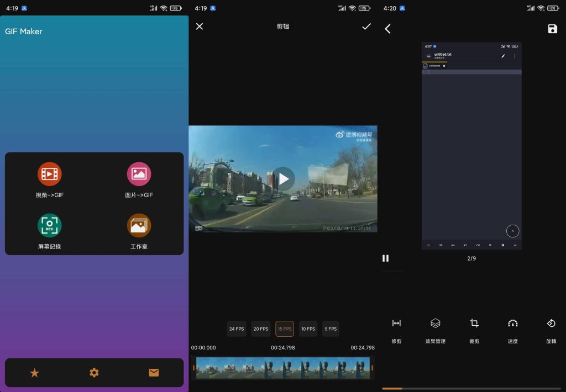Screen dimensions: 566x392
Task: Launch the screen recorder tool
Action: [x=49, y=229]
